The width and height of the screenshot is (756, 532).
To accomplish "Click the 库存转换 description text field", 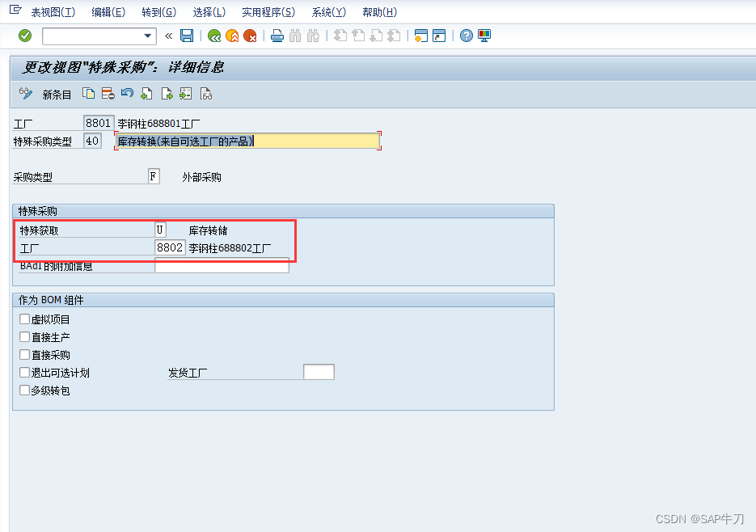I will pyautogui.click(x=247, y=141).
